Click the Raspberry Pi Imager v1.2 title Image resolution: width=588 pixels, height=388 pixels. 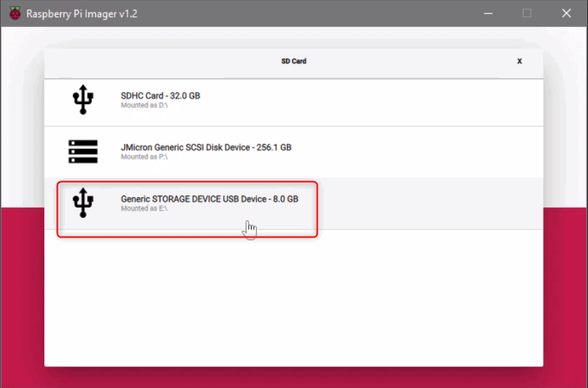82,14
